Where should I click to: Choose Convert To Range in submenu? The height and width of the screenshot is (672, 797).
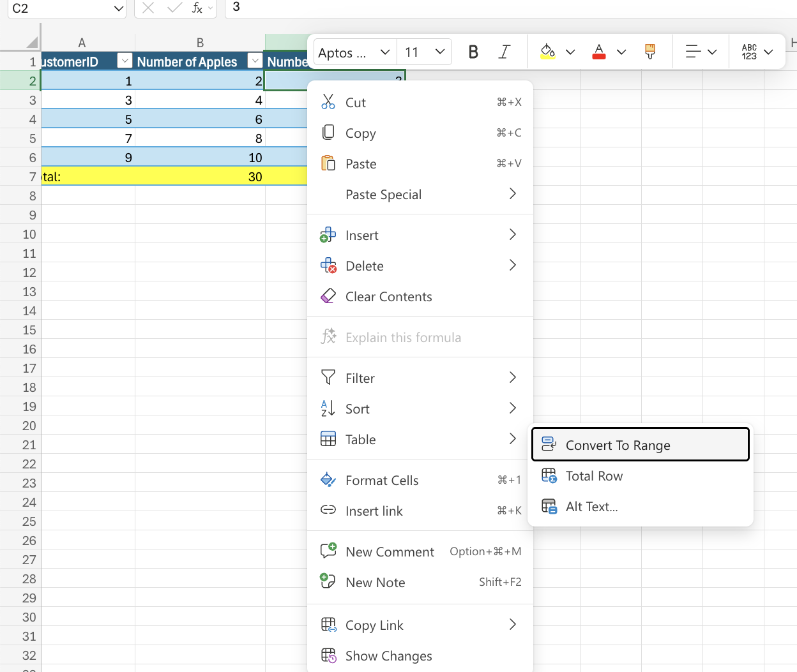[x=618, y=445]
